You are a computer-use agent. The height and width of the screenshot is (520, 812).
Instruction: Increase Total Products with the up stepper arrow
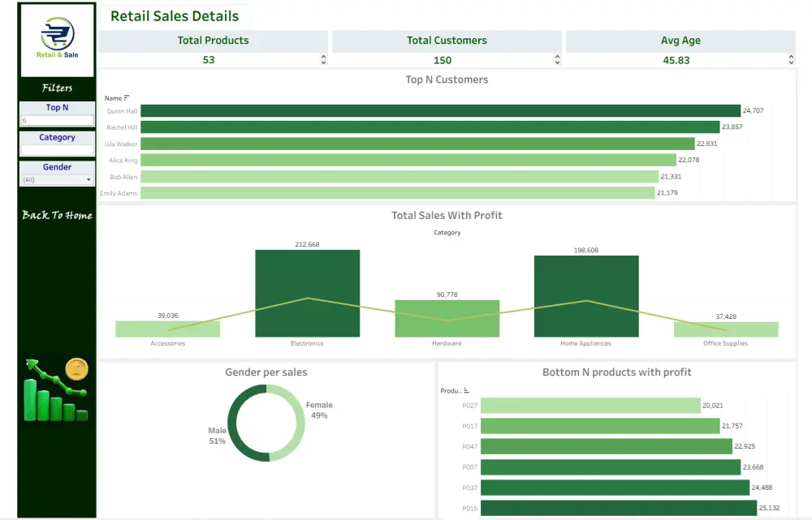(323, 55)
